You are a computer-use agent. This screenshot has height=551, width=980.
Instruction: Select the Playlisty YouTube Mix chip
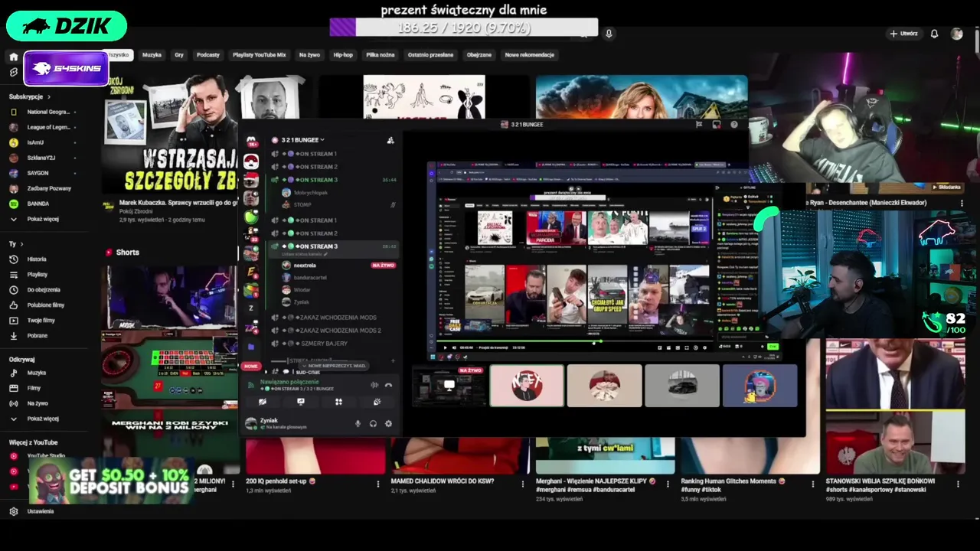(x=259, y=55)
